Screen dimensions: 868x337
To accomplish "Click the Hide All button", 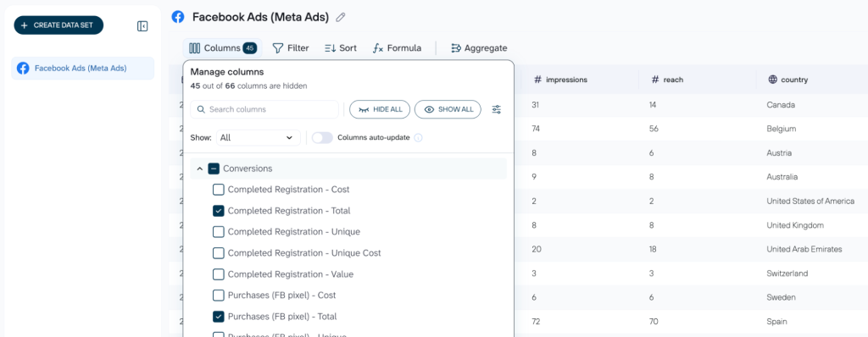I will click(x=380, y=109).
